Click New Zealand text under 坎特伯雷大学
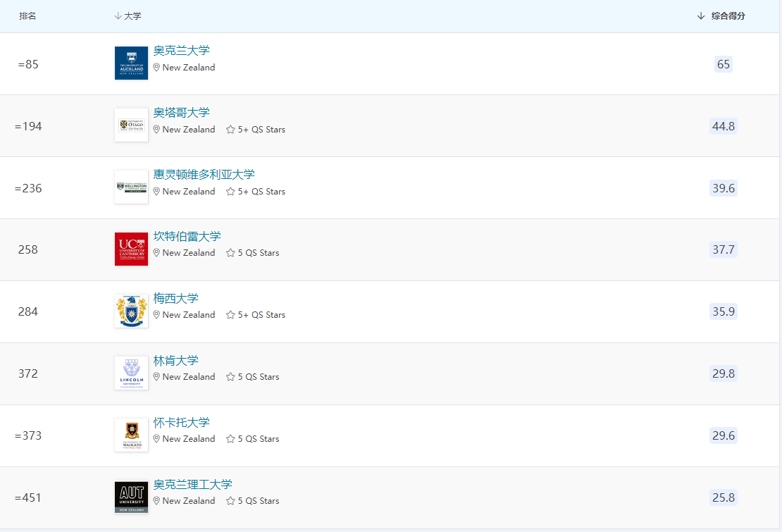782x532 pixels. click(x=189, y=252)
